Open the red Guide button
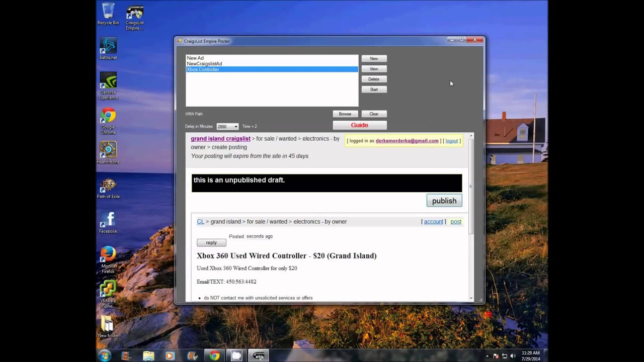 tap(360, 125)
